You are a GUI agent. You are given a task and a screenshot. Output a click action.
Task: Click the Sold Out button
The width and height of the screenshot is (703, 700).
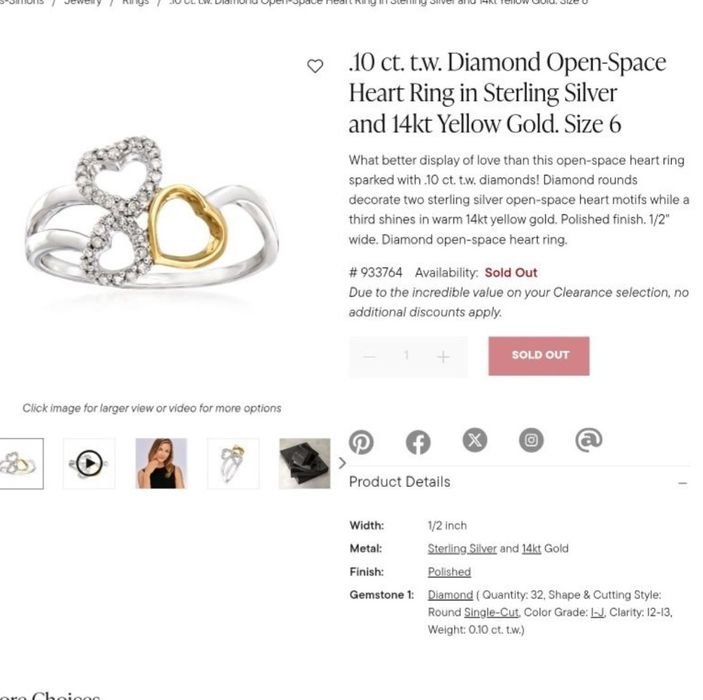[539, 356]
